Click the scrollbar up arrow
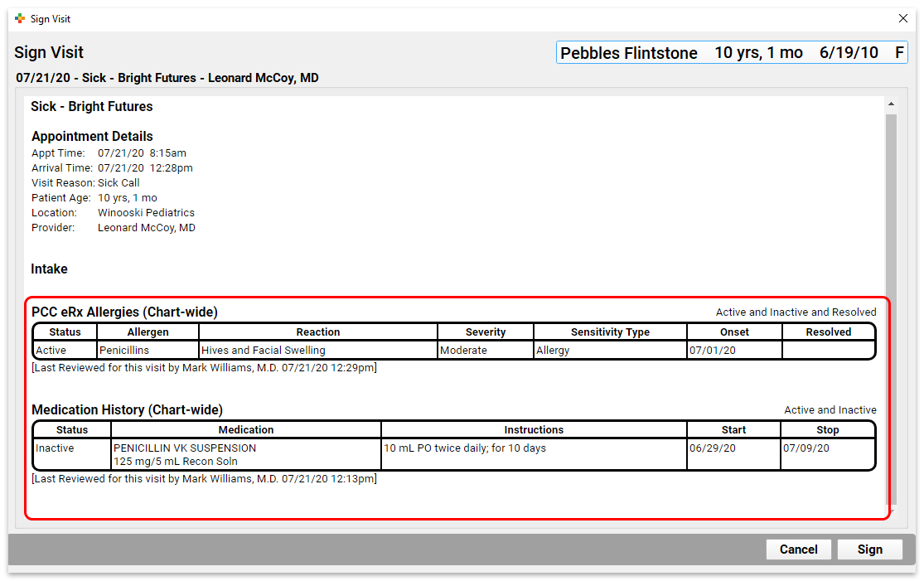 click(x=891, y=104)
